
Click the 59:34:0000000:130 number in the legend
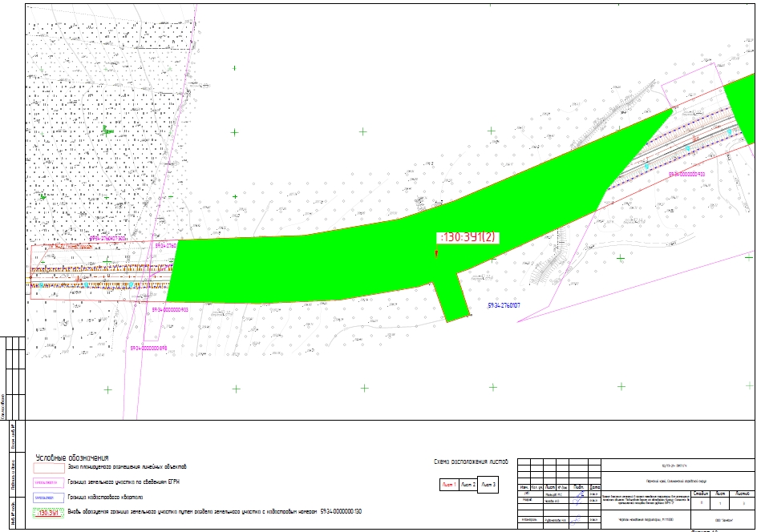click(x=341, y=511)
